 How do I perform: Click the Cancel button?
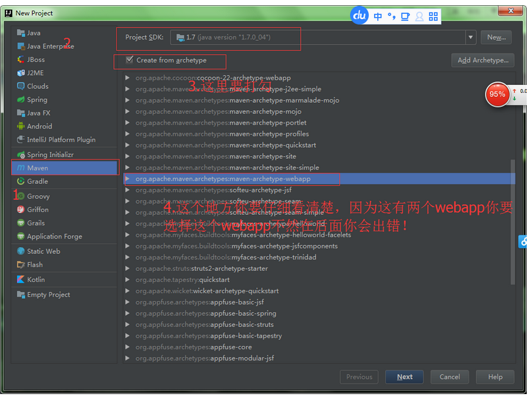click(450, 377)
